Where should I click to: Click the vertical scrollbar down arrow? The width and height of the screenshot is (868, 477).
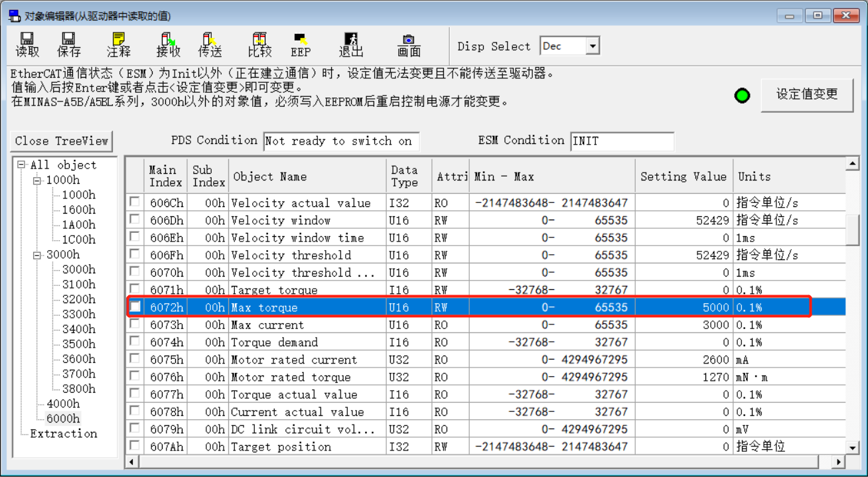tap(853, 448)
